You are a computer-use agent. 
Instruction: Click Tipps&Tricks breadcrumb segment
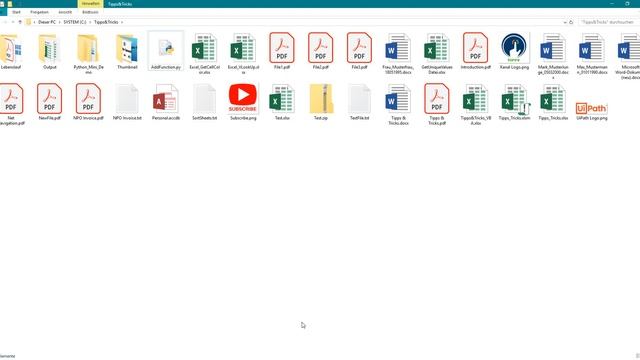(x=106, y=22)
